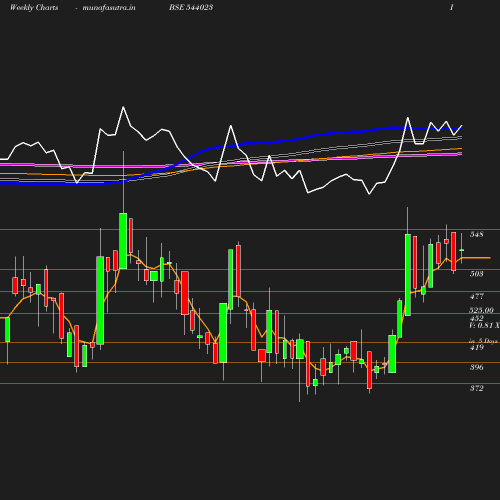Click the 396 price level label
Screen dimensions: 500x500
(x=477, y=367)
